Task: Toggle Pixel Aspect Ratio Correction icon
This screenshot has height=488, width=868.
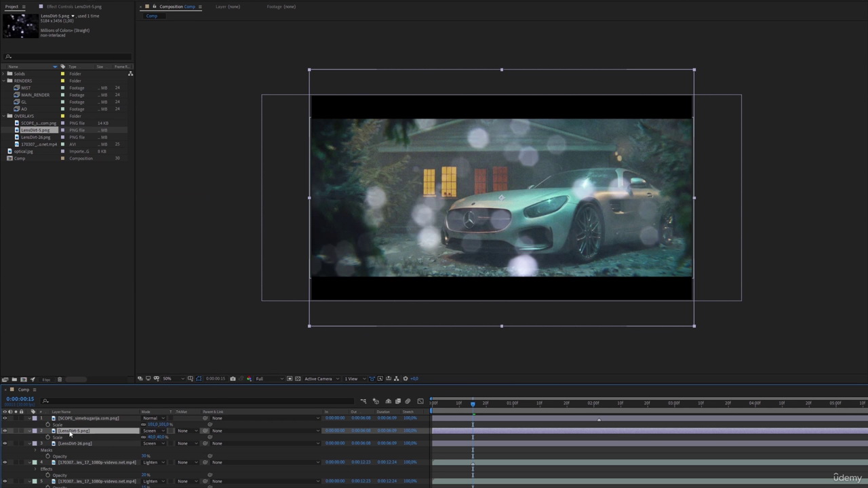Action: coord(372,379)
